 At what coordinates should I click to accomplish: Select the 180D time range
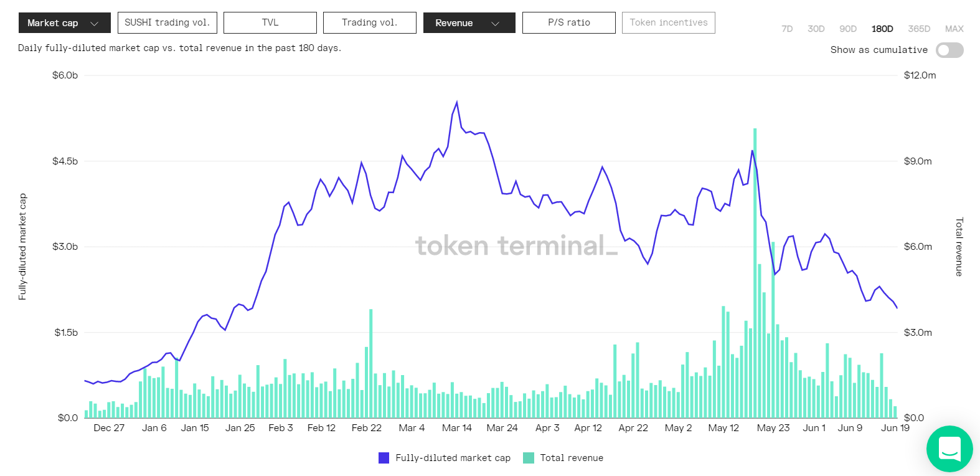click(882, 29)
